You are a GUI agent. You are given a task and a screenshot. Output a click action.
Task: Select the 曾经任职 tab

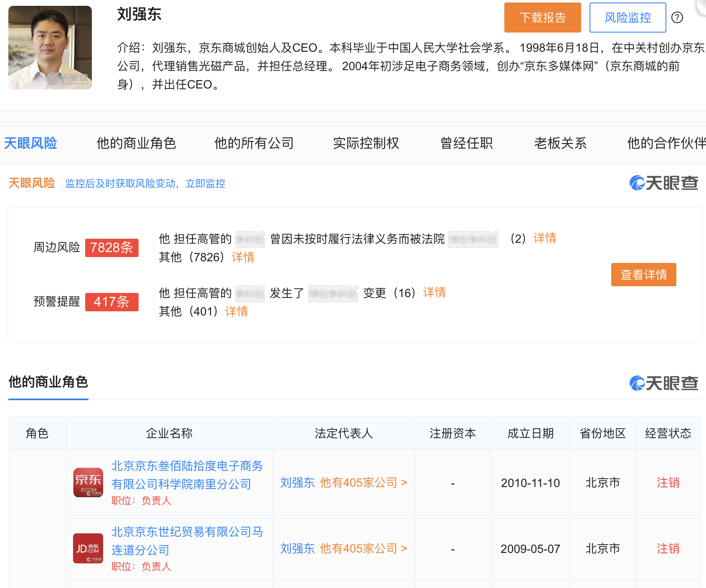coord(467,143)
